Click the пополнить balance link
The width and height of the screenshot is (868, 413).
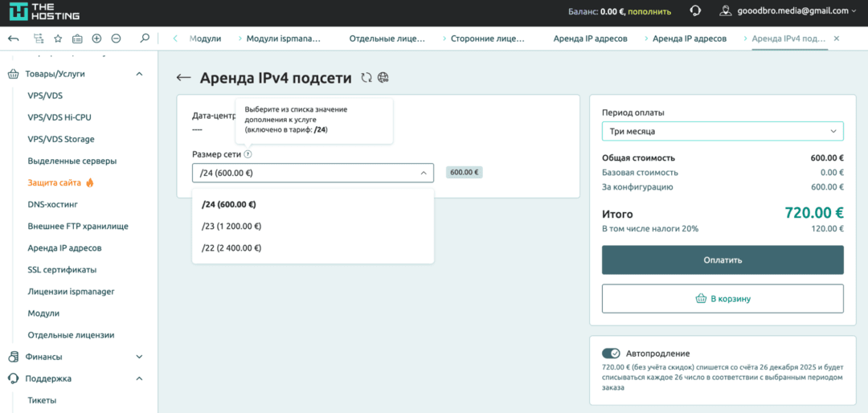click(649, 11)
